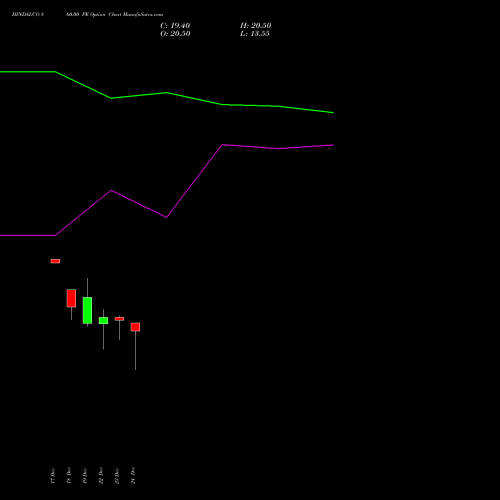Click the '23 Dec' axis label
The image size is (500, 500).
tap(117, 476)
